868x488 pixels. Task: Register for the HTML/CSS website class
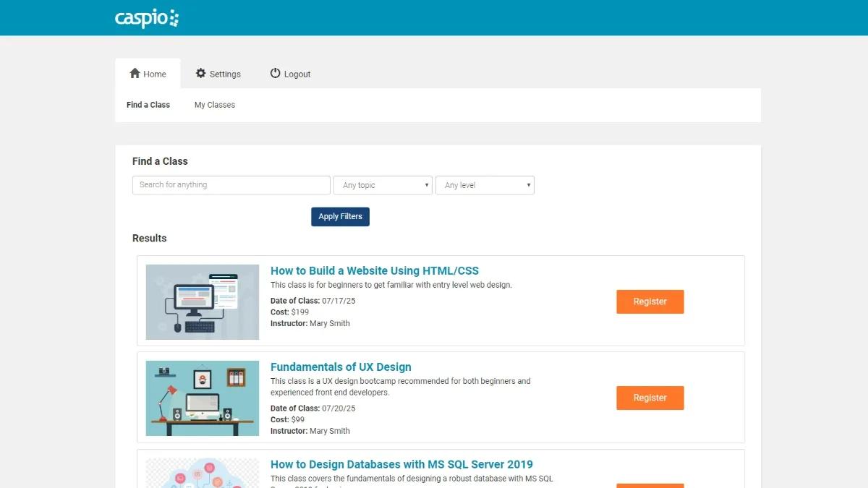point(650,301)
